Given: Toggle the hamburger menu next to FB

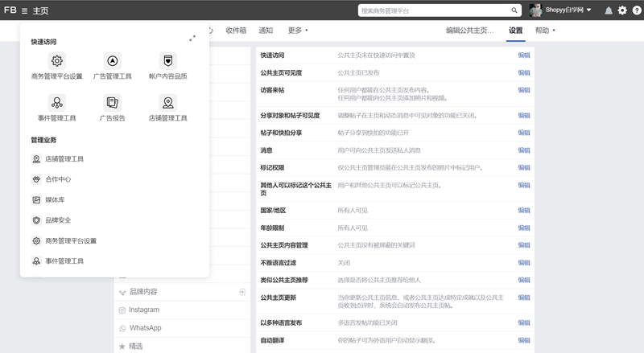Looking at the screenshot, I should pos(24,10).
